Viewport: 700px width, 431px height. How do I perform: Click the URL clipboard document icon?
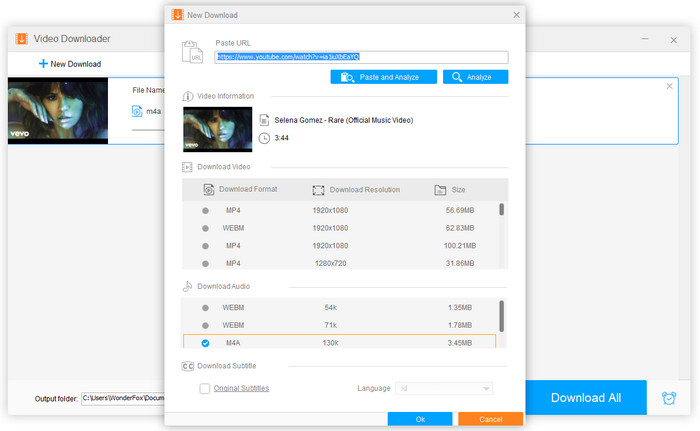(192, 52)
